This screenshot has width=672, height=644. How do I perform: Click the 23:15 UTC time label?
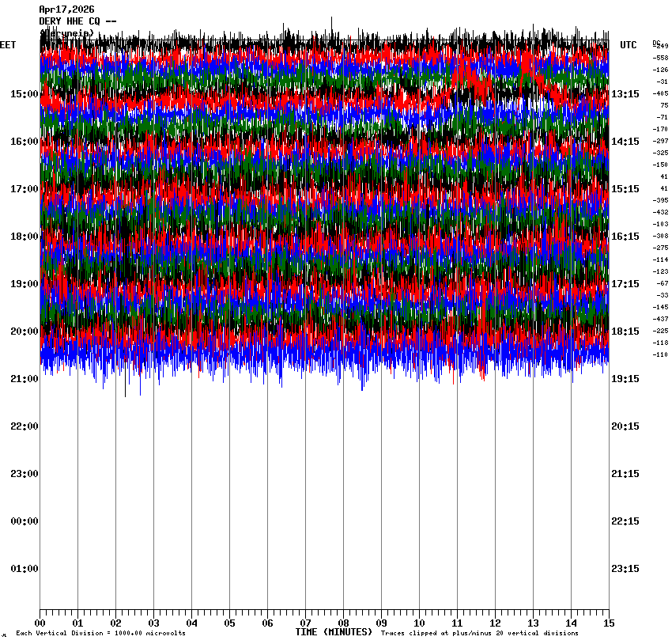tap(625, 569)
